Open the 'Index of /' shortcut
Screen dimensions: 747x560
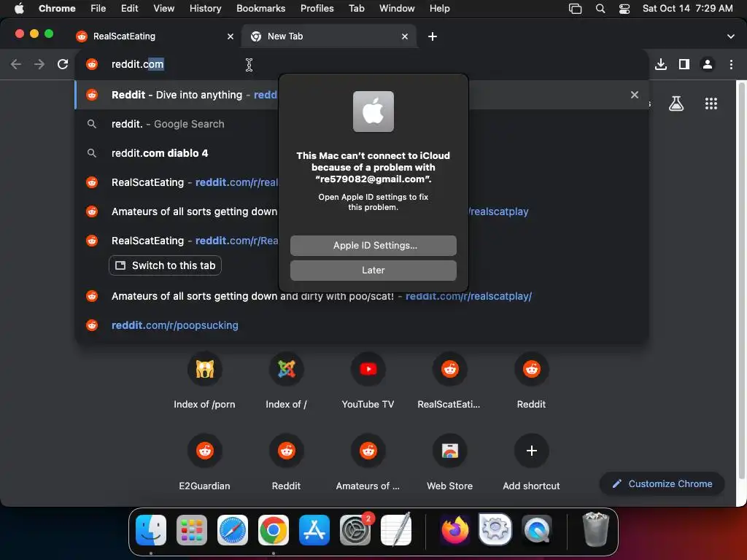tap(286, 381)
